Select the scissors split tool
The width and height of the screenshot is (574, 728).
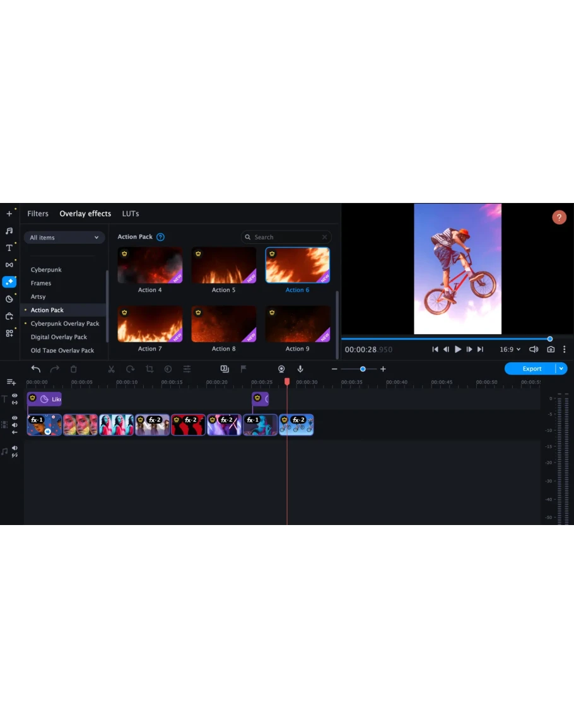click(112, 369)
